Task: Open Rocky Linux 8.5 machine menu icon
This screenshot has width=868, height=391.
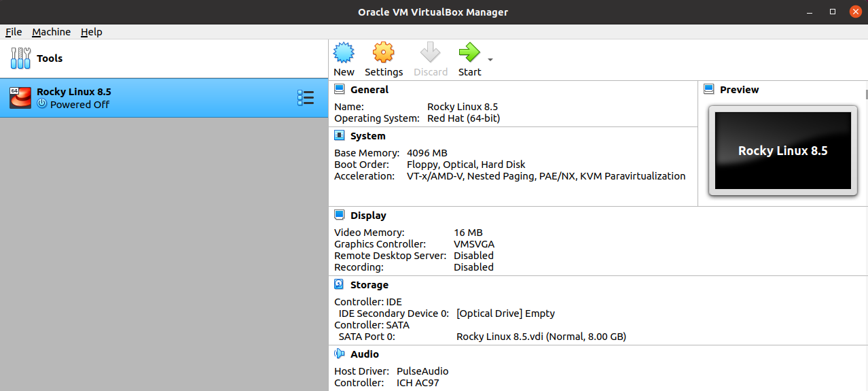Action: point(305,98)
